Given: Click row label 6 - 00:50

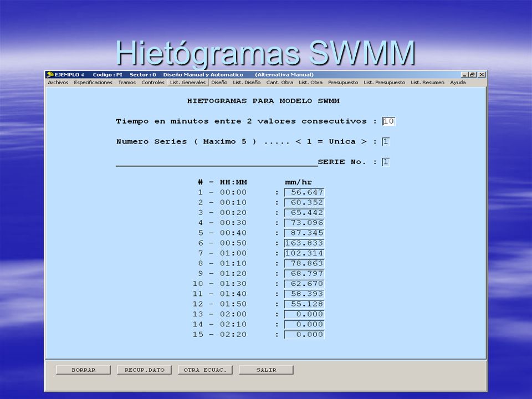Looking at the screenshot, I should (x=223, y=243).
